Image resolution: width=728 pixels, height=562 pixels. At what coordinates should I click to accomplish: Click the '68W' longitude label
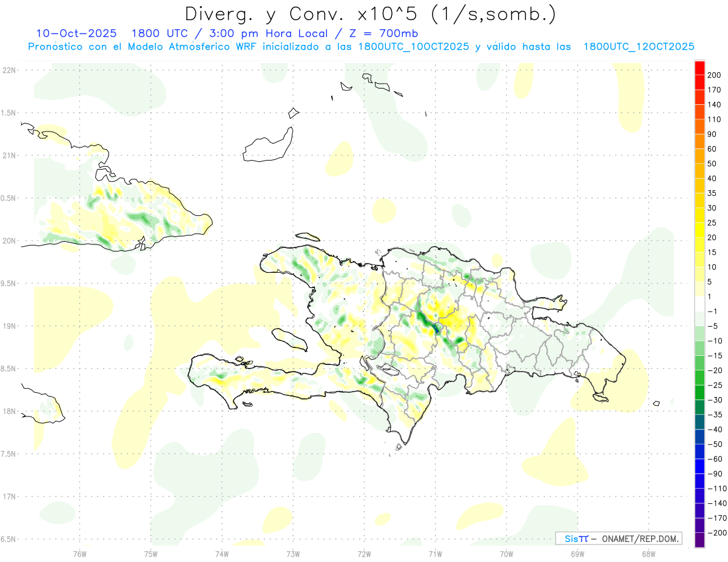pyautogui.click(x=648, y=554)
